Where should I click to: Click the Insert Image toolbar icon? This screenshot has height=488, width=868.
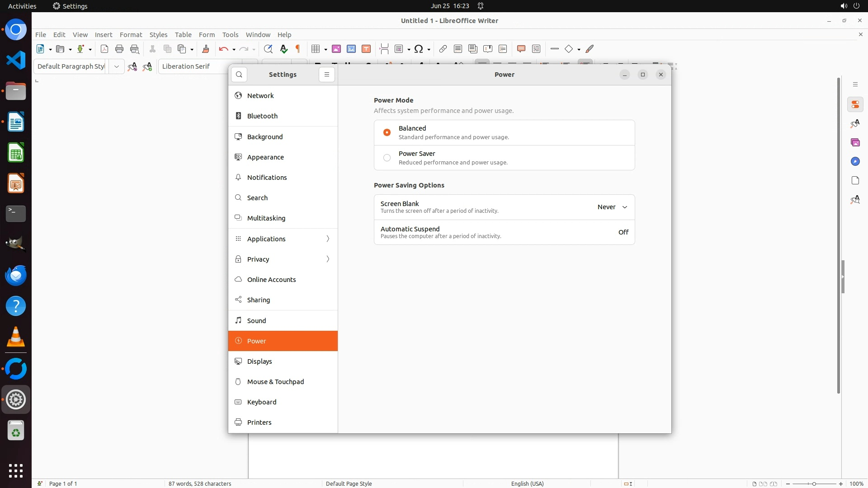(336, 49)
